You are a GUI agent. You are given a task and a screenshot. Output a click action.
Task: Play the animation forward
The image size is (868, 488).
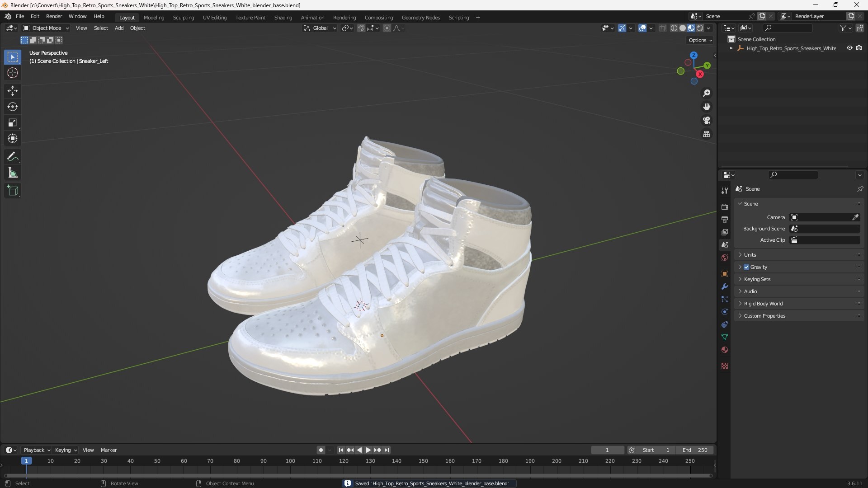(x=368, y=450)
